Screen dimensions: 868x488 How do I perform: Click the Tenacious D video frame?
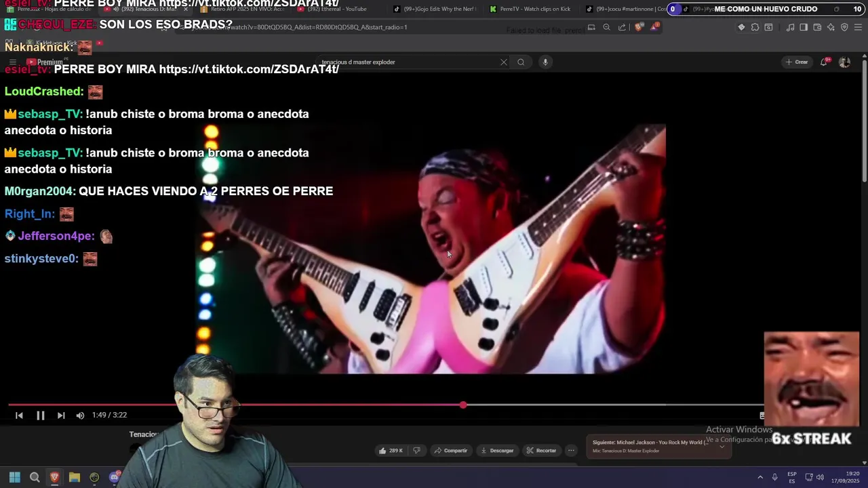point(431,249)
